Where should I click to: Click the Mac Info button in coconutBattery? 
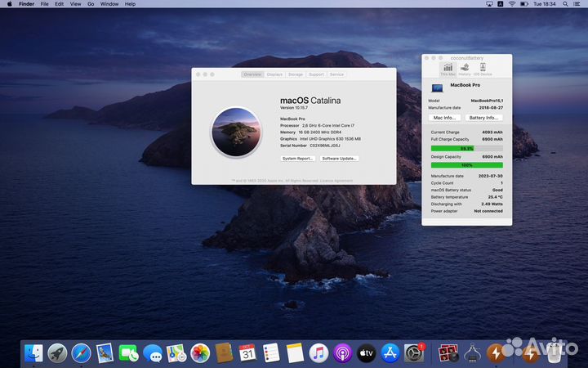[x=444, y=118]
